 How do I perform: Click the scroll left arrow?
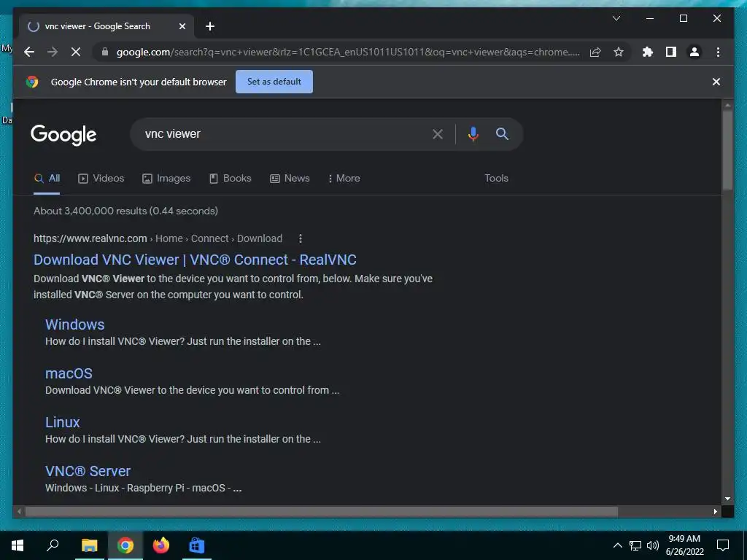pyautogui.click(x=19, y=511)
